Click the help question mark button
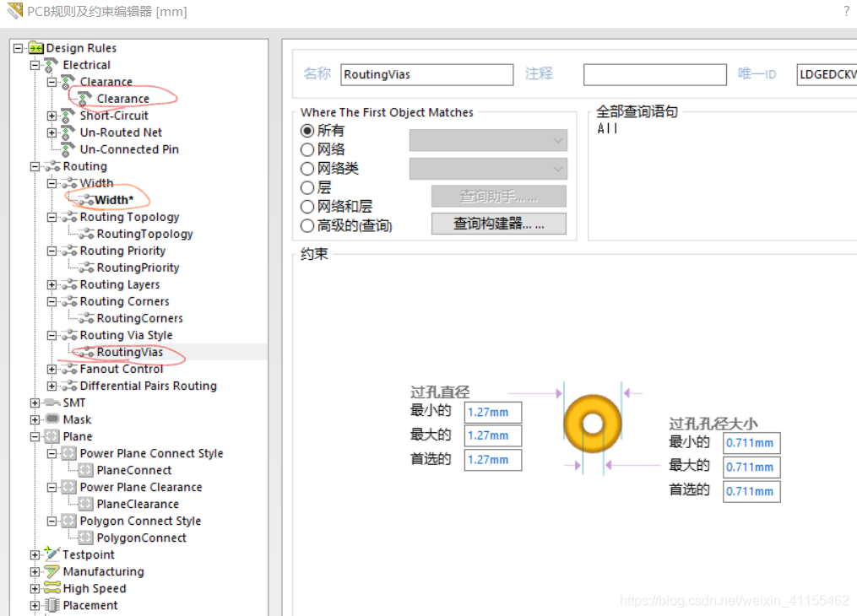Screen dimensions: 857x616 tap(846, 11)
